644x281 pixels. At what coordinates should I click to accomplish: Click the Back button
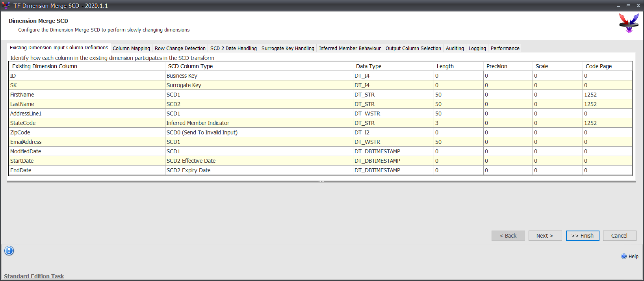(508, 236)
